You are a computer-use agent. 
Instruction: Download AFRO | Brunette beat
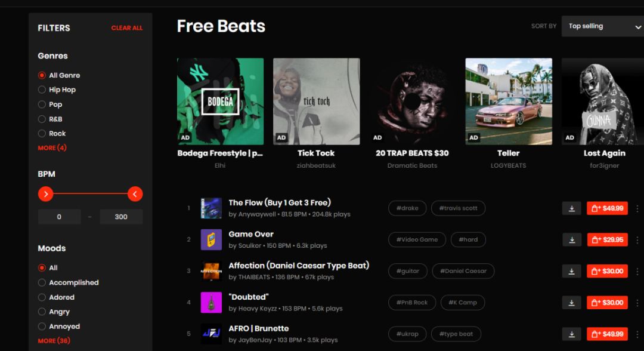572,334
